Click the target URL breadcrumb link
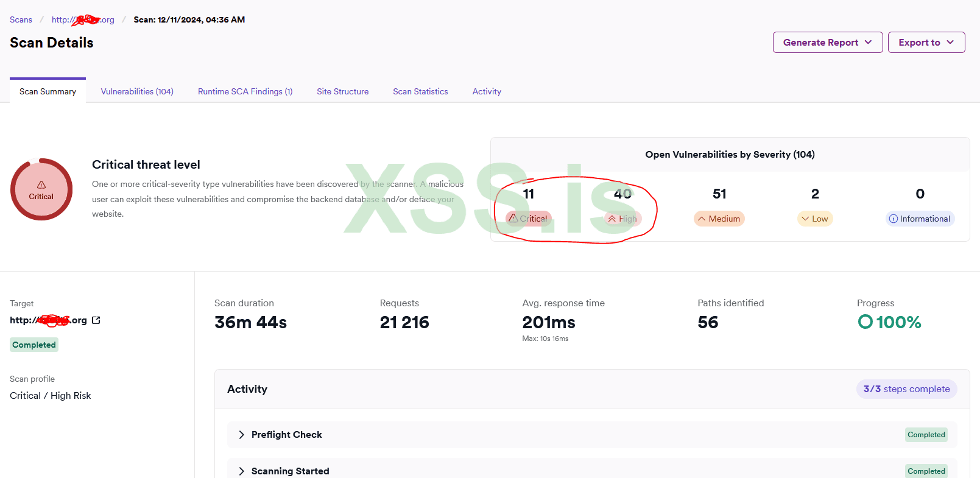 [x=83, y=19]
